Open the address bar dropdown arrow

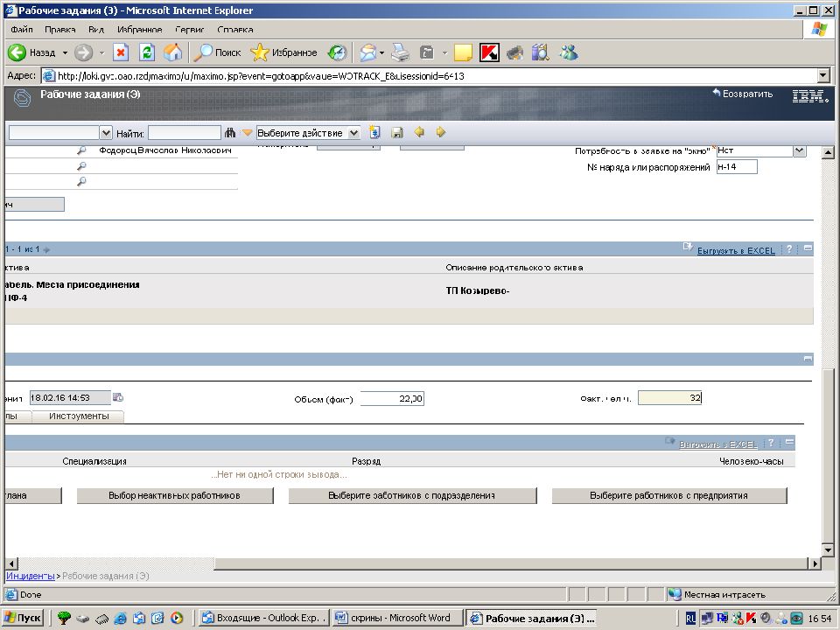click(x=823, y=75)
